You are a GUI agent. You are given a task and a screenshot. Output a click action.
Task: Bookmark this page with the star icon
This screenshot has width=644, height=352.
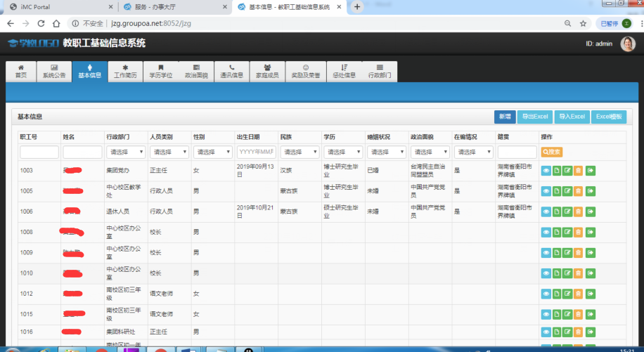(x=584, y=23)
